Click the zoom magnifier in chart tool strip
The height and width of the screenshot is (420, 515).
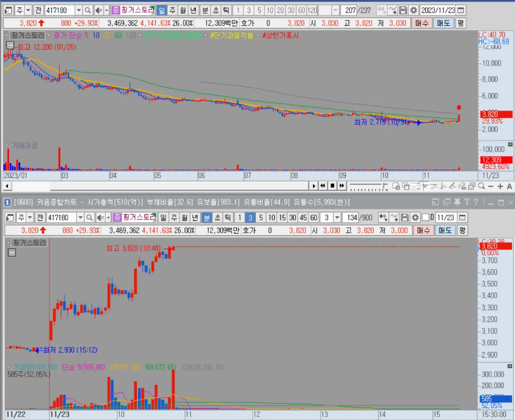[x=481, y=186]
